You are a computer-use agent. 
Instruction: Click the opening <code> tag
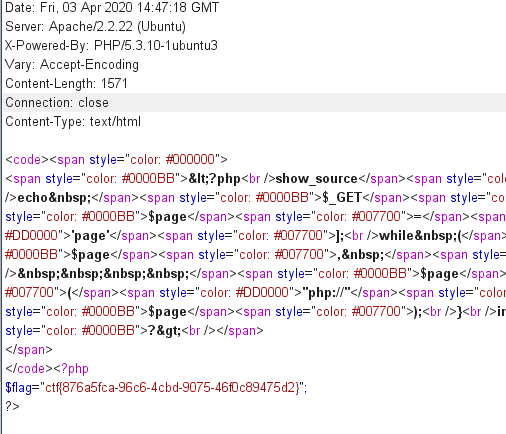tap(27, 159)
